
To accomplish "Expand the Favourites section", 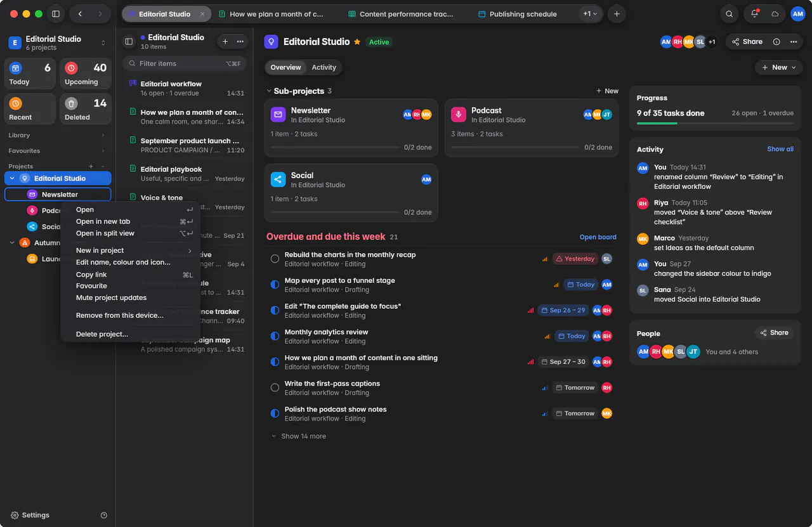I will tap(103, 151).
